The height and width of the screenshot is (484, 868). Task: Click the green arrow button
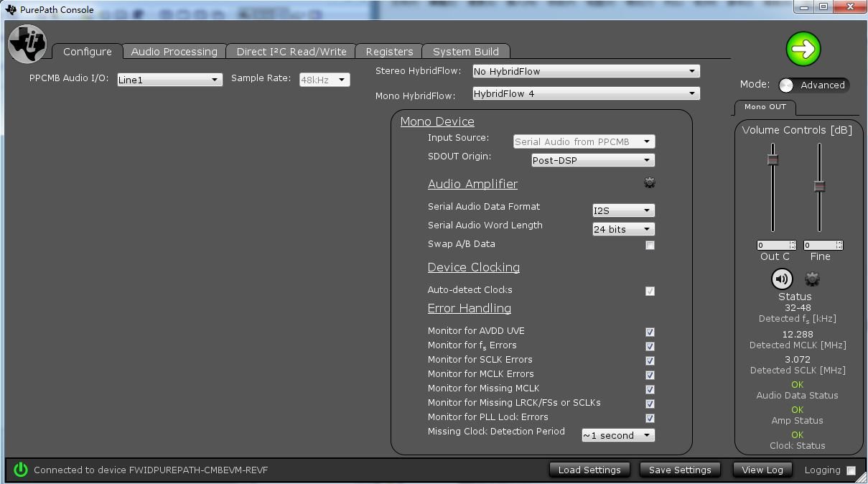tap(803, 49)
